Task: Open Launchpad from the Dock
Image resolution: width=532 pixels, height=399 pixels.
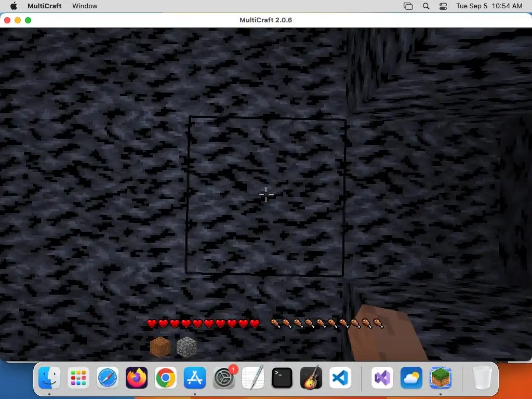Action: click(78, 378)
